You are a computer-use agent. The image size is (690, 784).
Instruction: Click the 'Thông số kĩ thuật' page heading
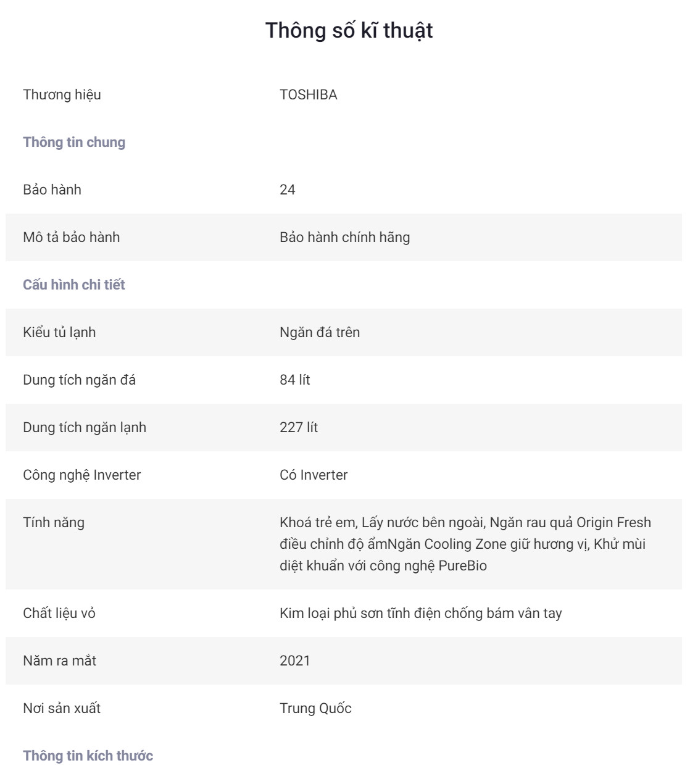(349, 30)
